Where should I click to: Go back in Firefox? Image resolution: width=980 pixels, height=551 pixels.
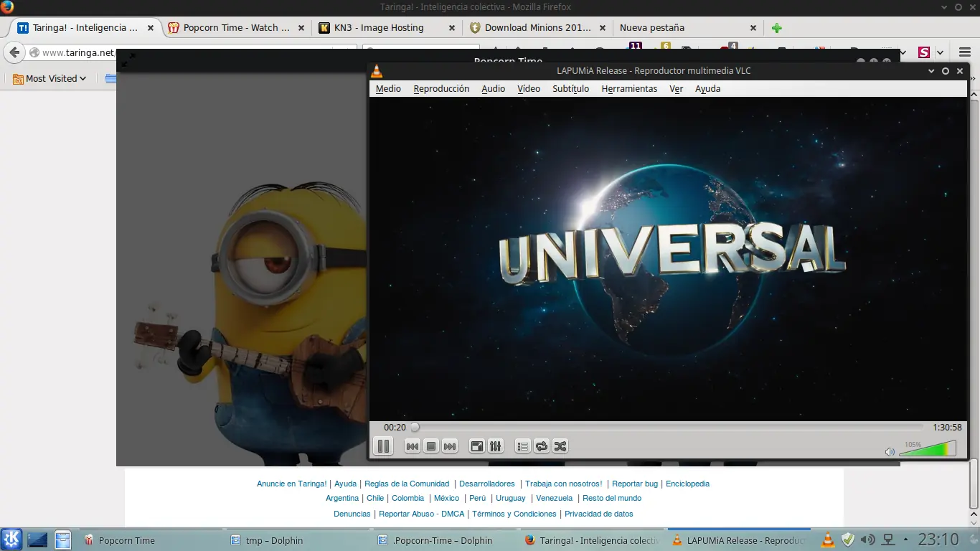coord(14,52)
